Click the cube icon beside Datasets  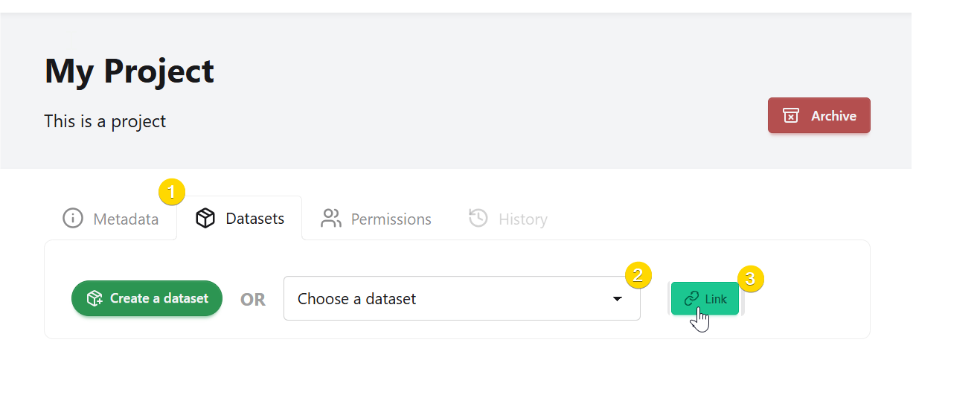(205, 219)
